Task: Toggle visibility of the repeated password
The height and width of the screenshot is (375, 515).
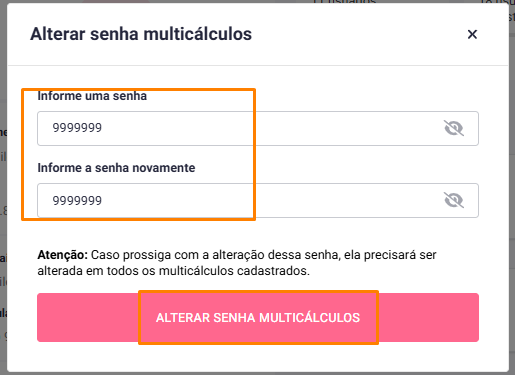Action: coord(454,200)
